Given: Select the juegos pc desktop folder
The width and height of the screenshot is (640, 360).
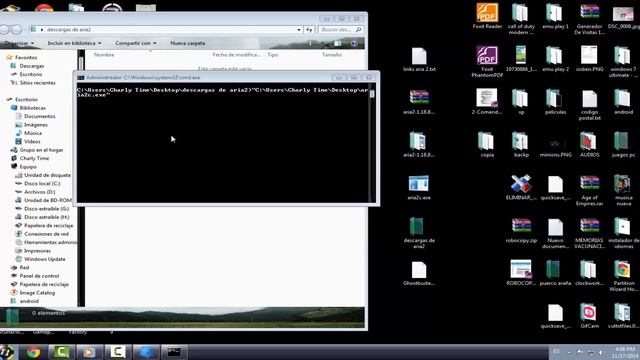Looking at the screenshot, I should (623, 144).
